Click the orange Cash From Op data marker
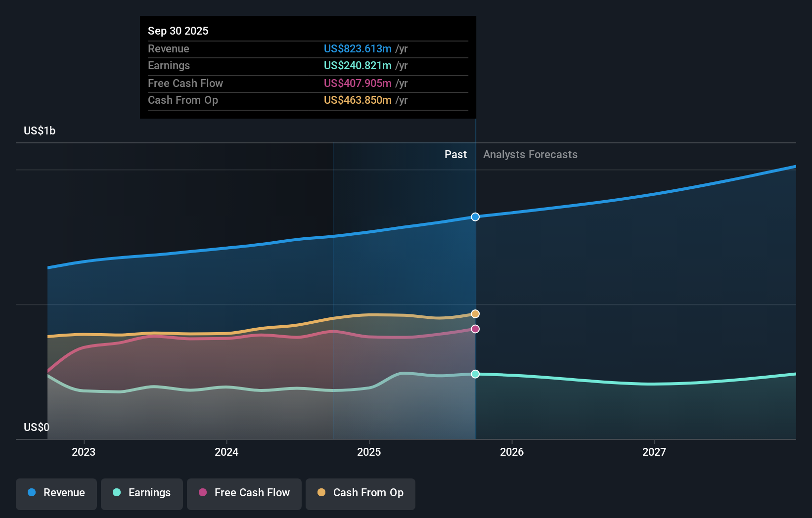Screen dimensions: 812x518 475,313
